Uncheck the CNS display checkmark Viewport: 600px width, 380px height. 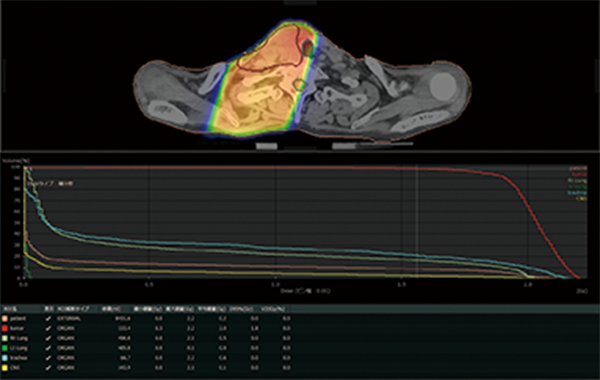pyautogui.click(x=48, y=368)
